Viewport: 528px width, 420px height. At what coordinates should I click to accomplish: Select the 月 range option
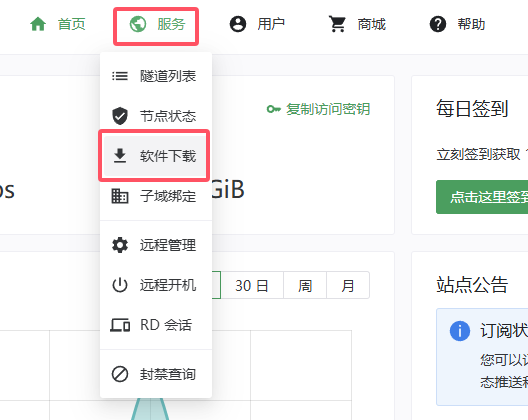[348, 285]
